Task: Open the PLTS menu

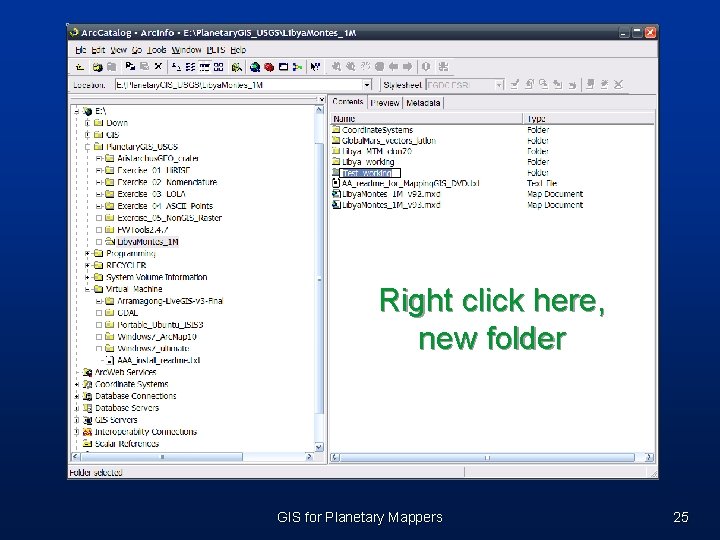Action: click(215, 50)
